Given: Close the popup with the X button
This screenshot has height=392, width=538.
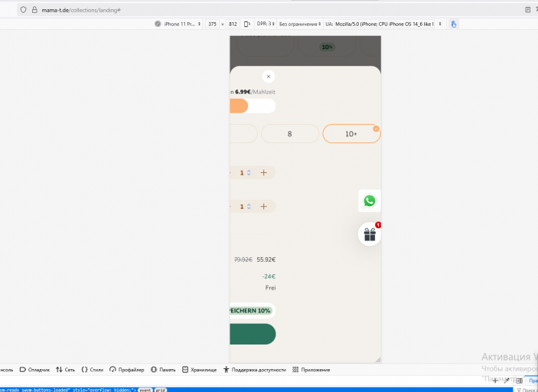Looking at the screenshot, I should (x=269, y=77).
